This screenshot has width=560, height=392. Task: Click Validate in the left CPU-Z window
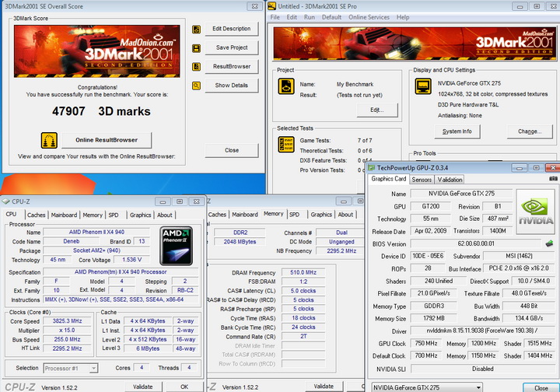click(x=143, y=387)
